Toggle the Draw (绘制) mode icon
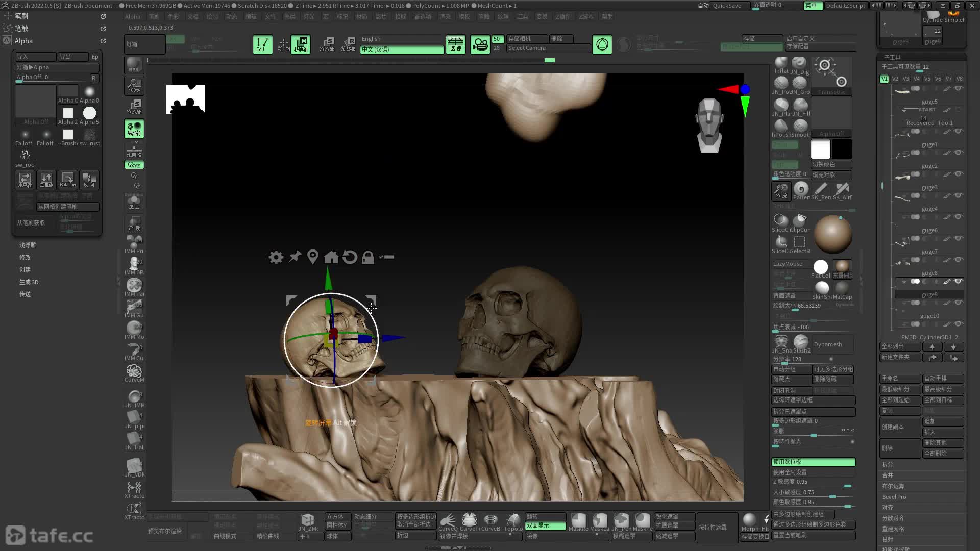Screen dimensions: 980x551 pyautogui.click(x=283, y=44)
